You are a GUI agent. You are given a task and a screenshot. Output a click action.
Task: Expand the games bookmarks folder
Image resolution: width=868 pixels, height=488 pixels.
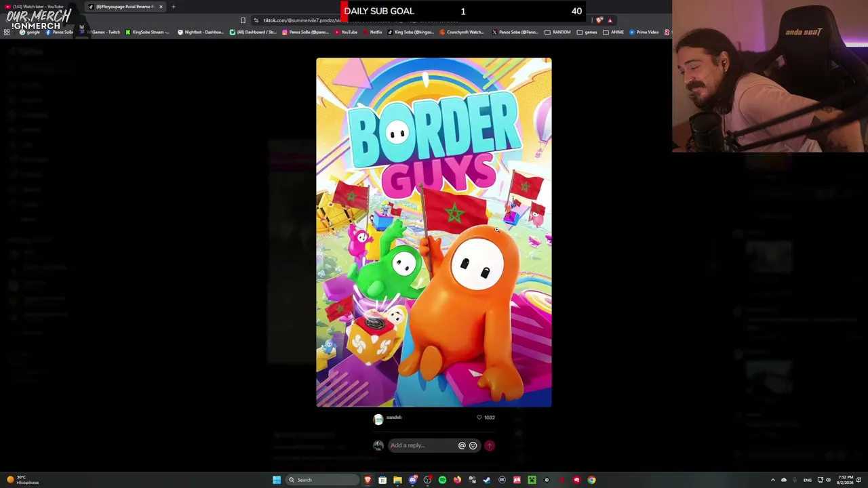(x=587, y=32)
